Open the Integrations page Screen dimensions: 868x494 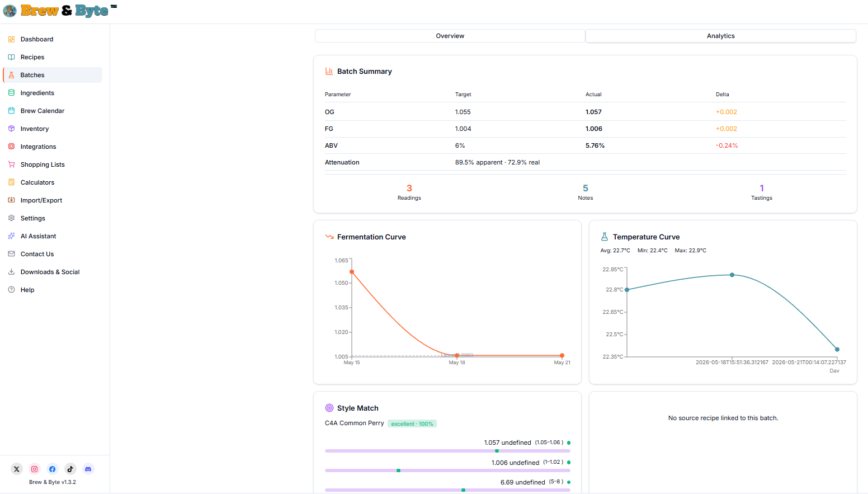tap(53, 147)
